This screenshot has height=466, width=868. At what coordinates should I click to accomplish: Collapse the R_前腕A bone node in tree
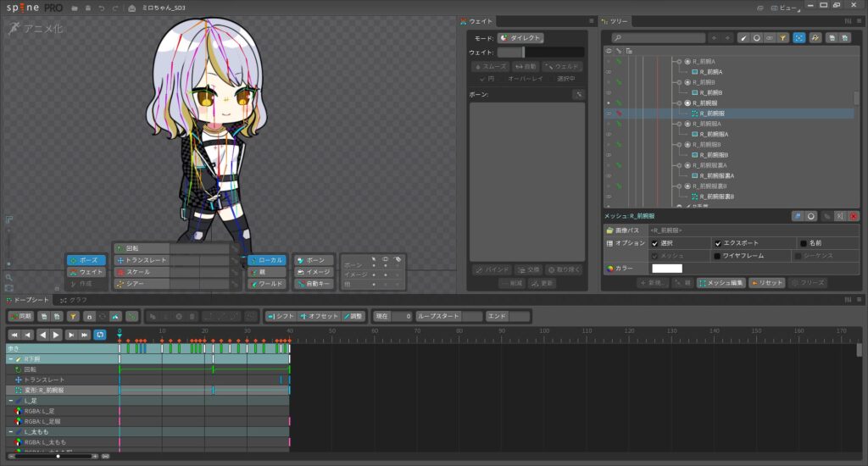coord(679,62)
